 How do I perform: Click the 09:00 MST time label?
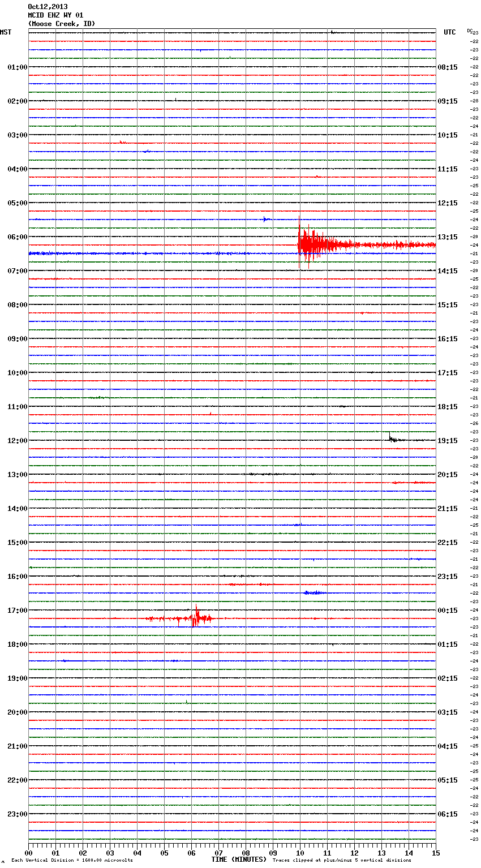pos(18,339)
